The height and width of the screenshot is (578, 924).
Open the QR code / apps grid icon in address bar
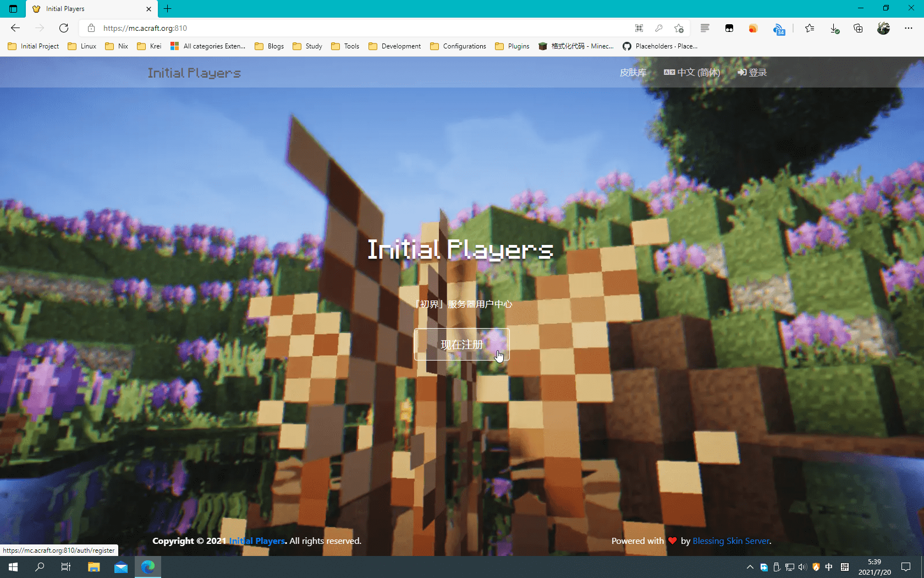[639, 28]
